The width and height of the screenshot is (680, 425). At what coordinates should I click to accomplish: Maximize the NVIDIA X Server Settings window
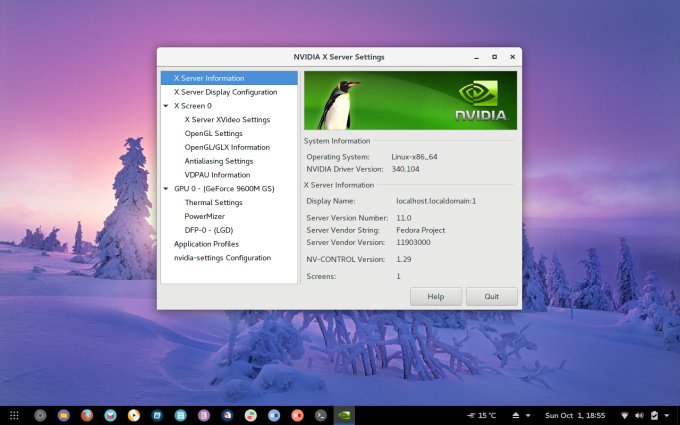[494, 57]
